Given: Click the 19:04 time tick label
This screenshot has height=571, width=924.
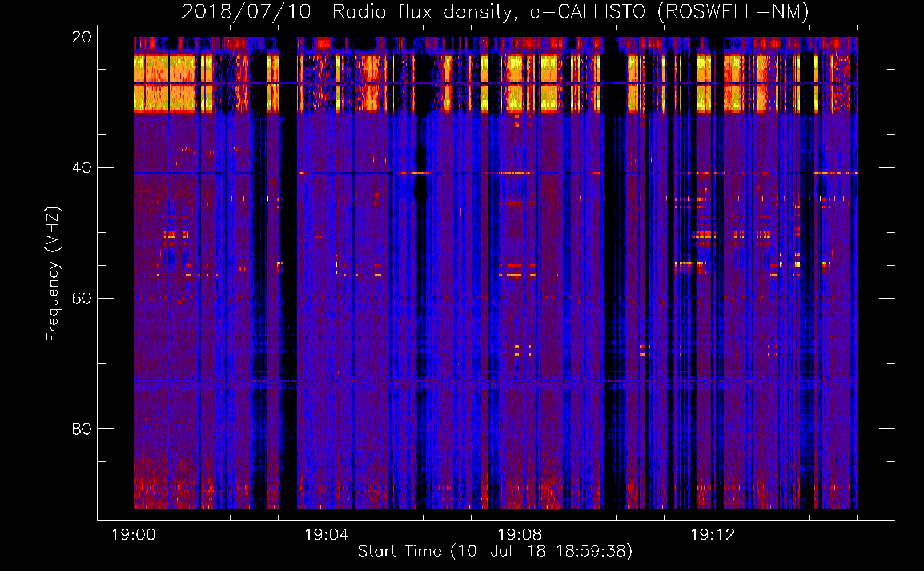Looking at the screenshot, I should point(327,535).
